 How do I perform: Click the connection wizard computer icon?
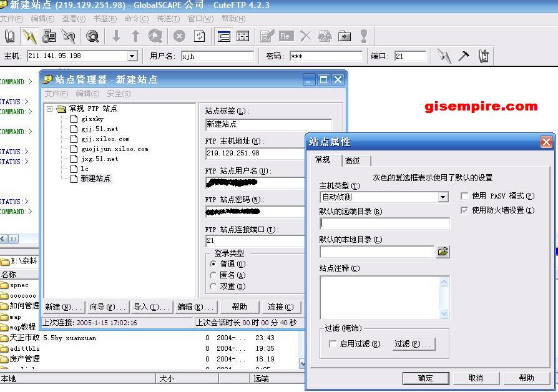pyautogui.click(x=49, y=36)
